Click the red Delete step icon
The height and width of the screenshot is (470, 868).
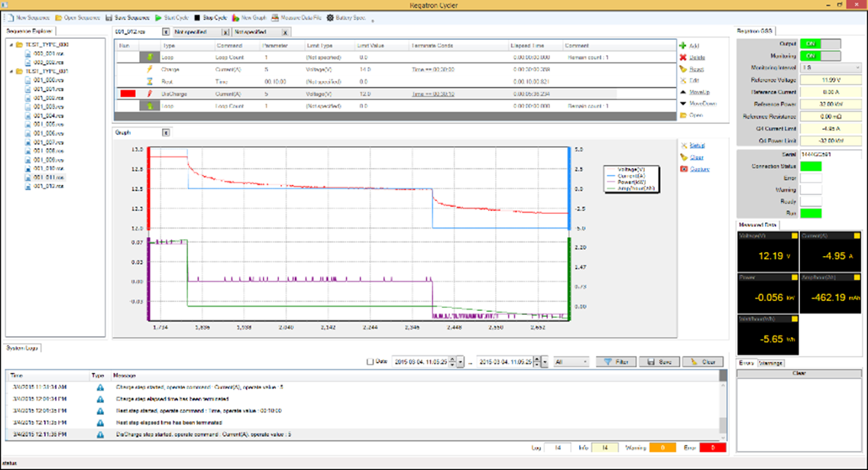(x=682, y=57)
